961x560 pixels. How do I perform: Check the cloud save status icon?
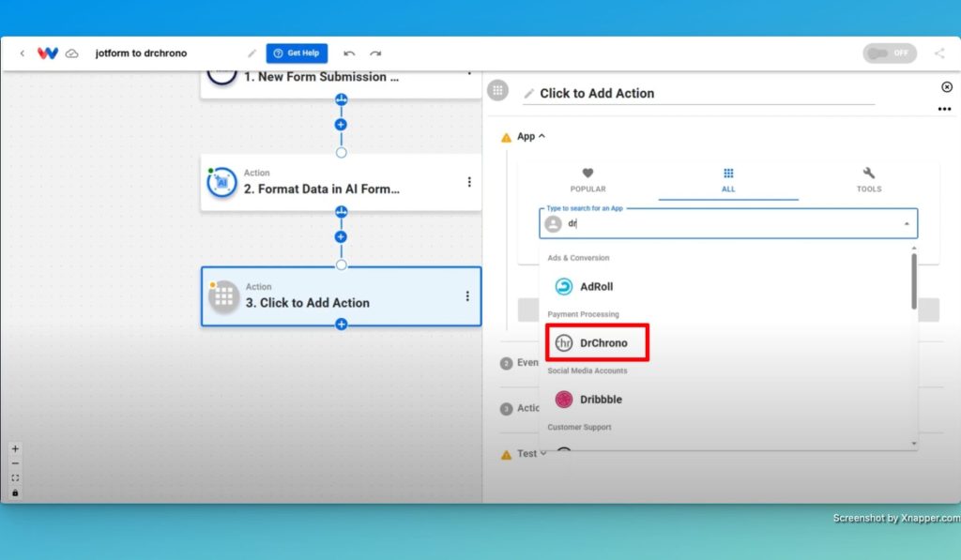[71, 53]
